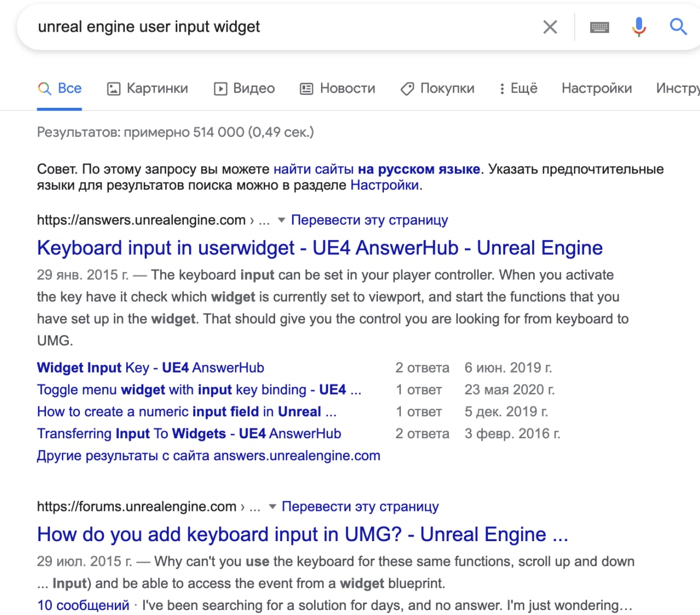Open the Новости tab

338,88
